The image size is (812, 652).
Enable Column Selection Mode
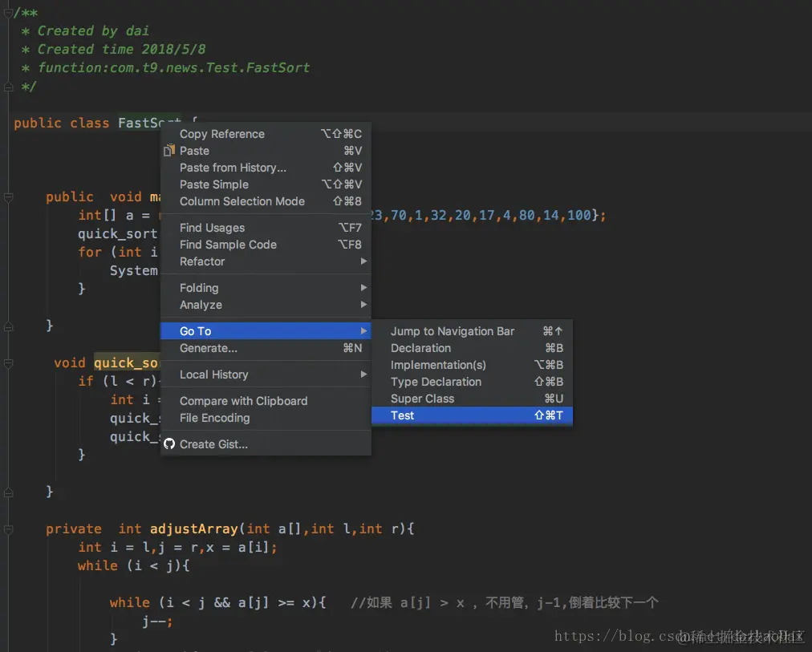click(266, 201)
